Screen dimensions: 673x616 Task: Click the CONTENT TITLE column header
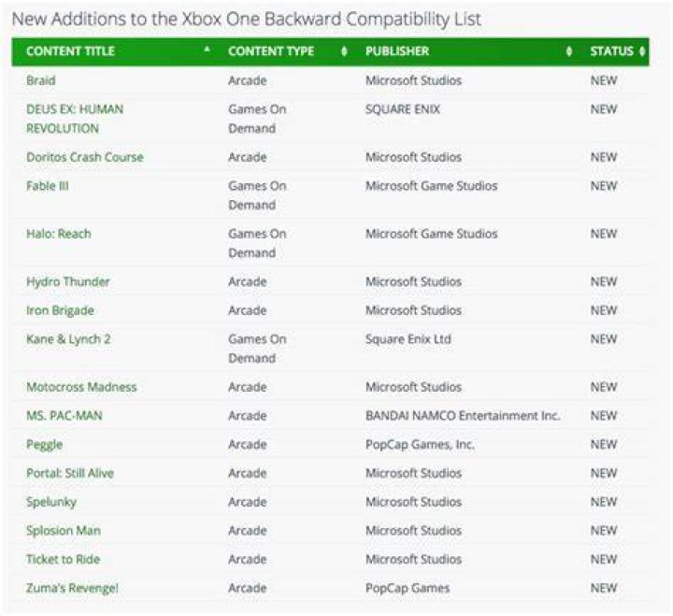click(x=70, y=51)
